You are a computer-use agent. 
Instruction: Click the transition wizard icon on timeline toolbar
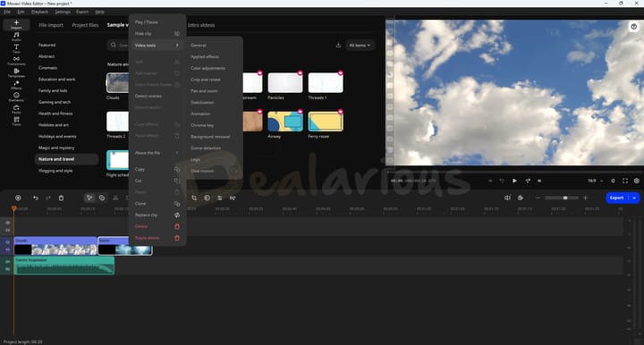tap(233, 198)
